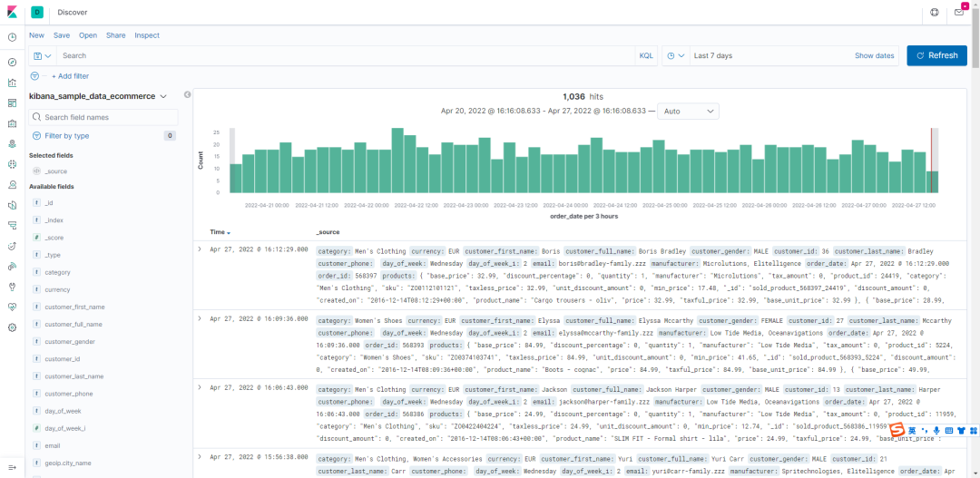Open Visualize from the side navigation
Screen dimensions: 980x478
12,83
